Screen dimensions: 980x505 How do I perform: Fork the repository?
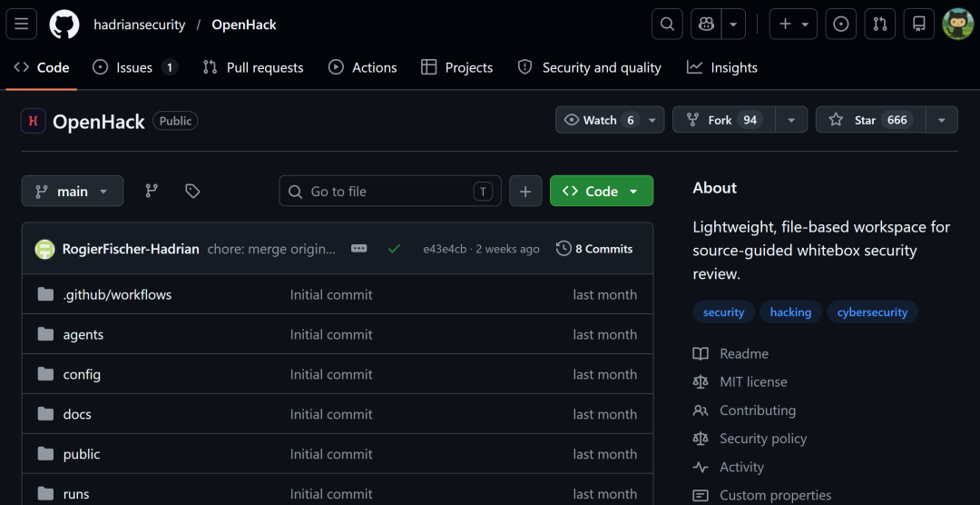724,120
